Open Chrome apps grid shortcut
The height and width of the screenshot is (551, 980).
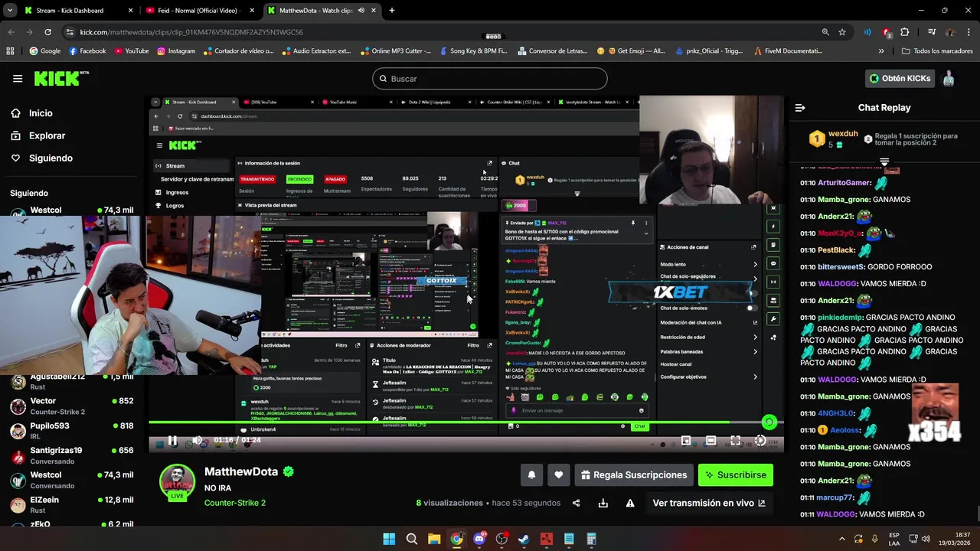point(10,51)
